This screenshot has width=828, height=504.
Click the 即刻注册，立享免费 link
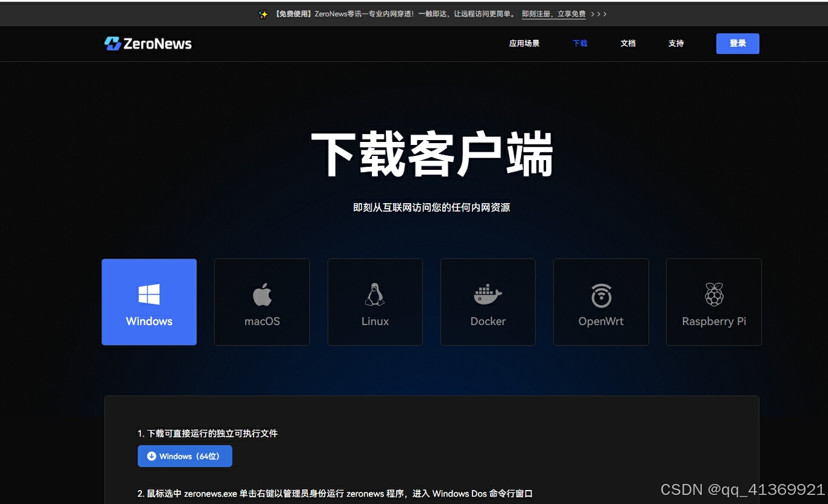[554, 14]
